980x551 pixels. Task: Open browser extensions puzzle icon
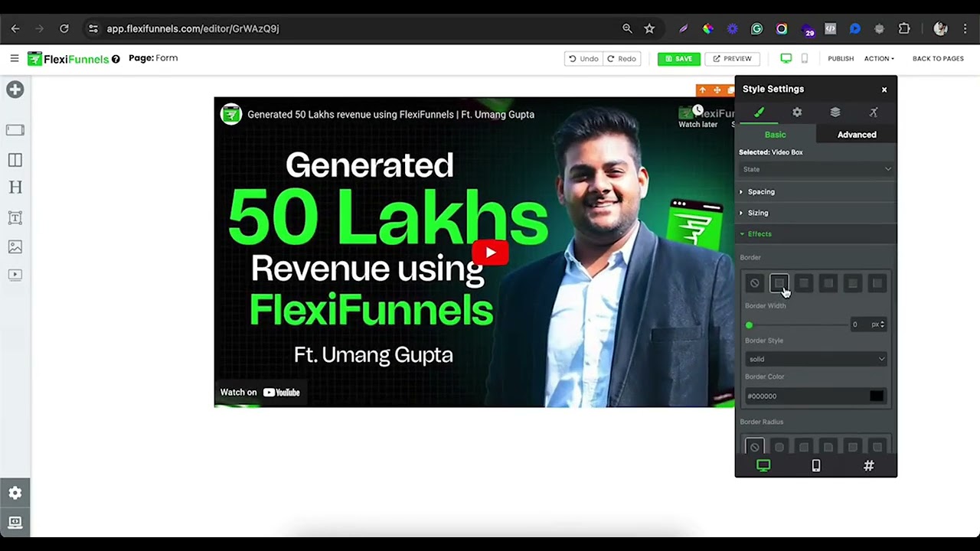click(904, 28)
